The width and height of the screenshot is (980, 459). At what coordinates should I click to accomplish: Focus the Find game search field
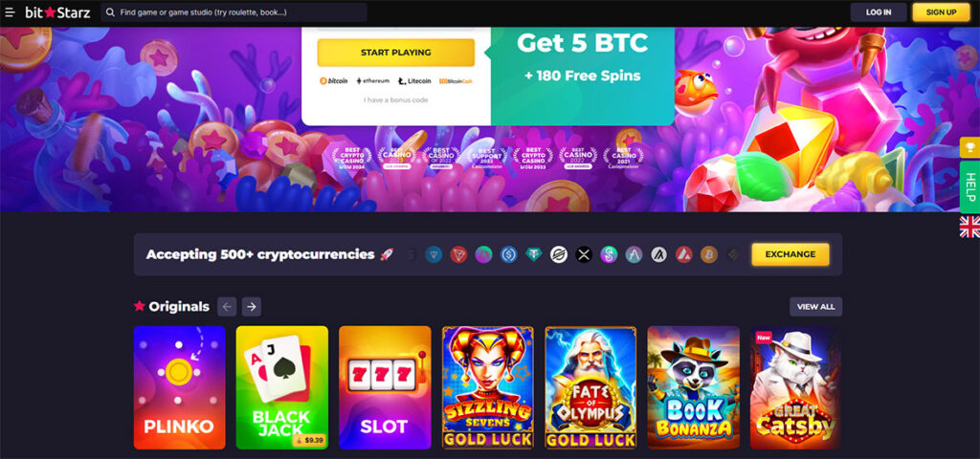pyautogui.click(x=234, y=12)
